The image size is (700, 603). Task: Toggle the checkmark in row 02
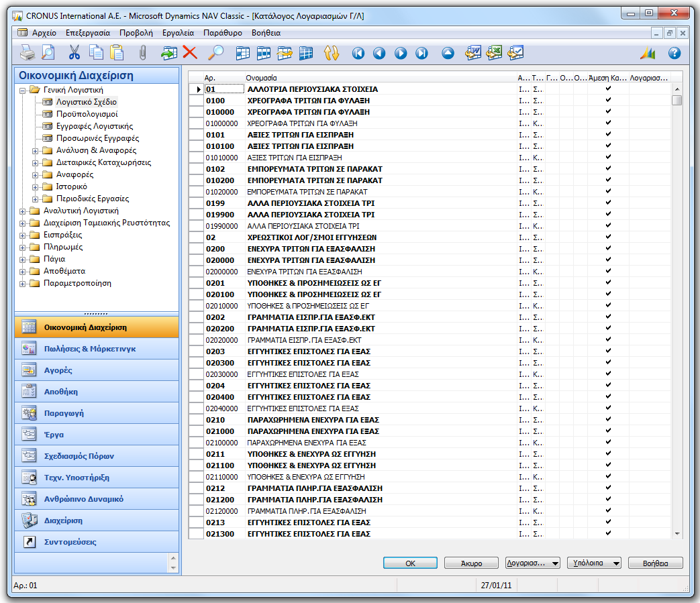608,237
